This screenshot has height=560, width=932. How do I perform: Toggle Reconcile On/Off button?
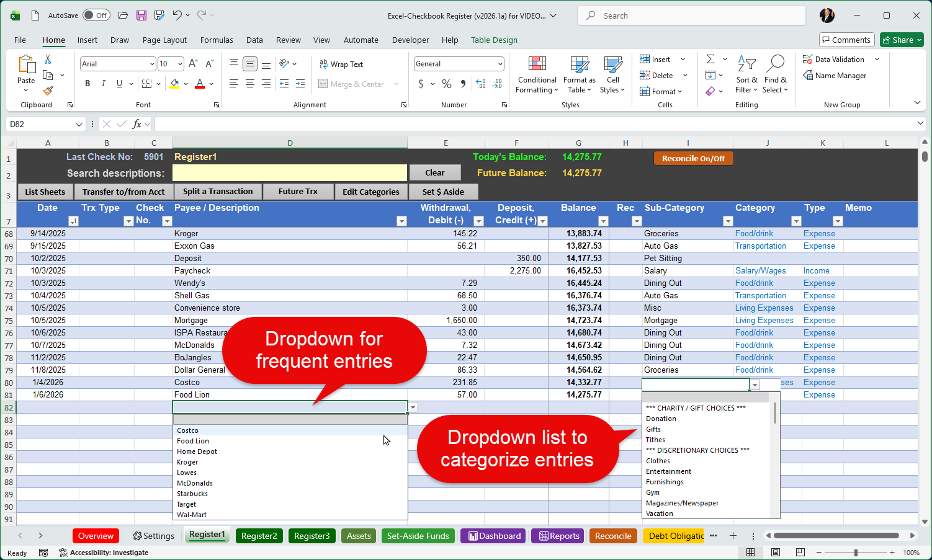(693, 159)
